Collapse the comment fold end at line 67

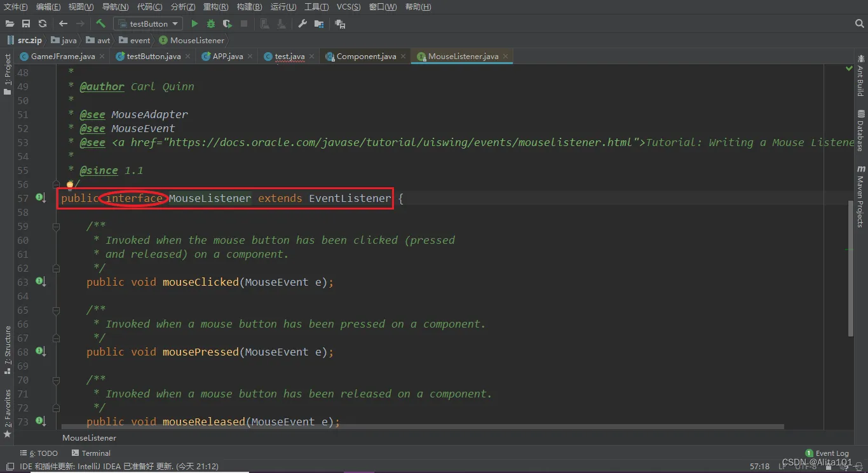click(57, 338)
